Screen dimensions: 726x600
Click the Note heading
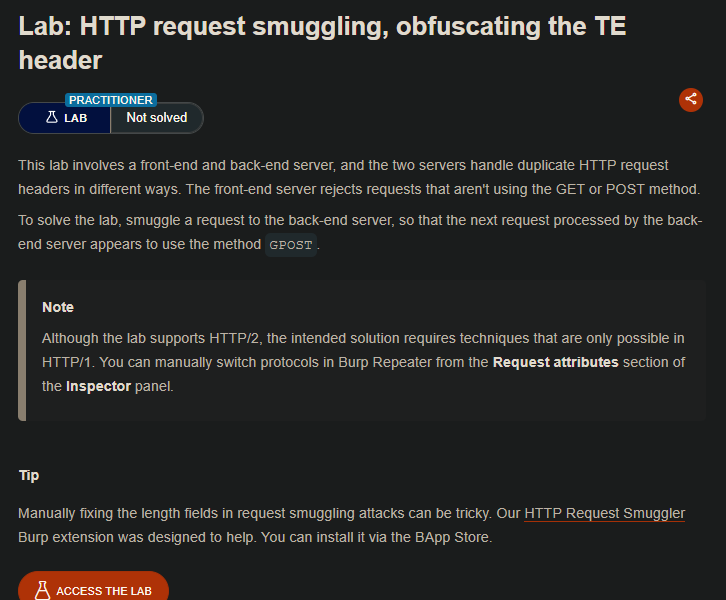coord(58,307)
